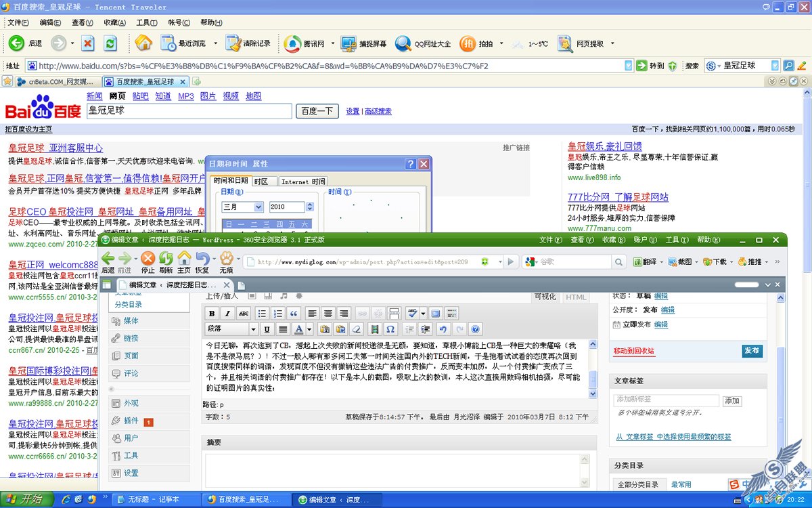
Task: Switch to 百度搜索 taskbar window button
Action: click(247, 500)
